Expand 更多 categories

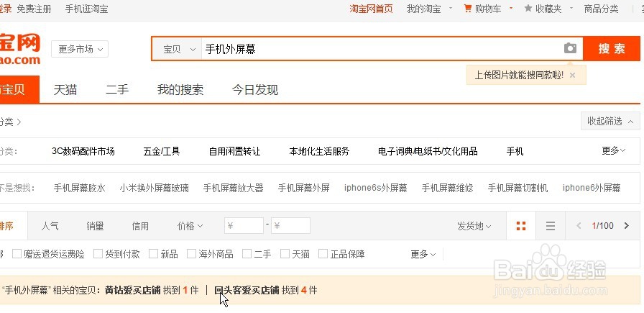point(614,150)
